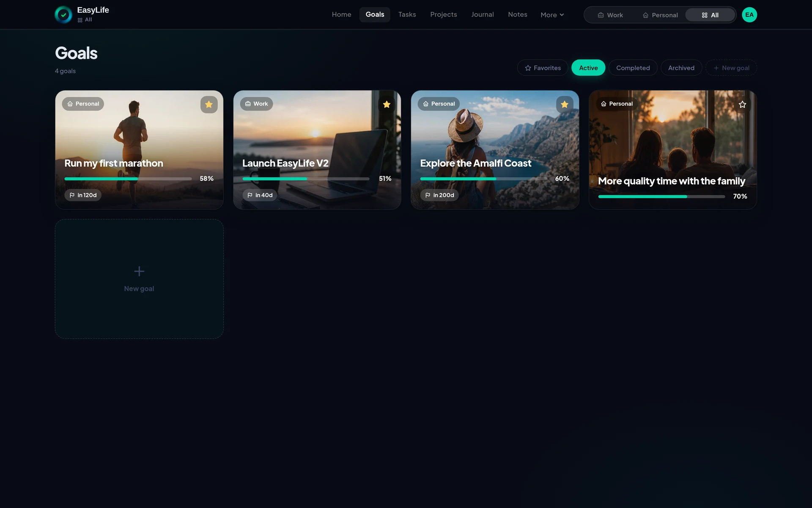Switch workspace to Work
The height and width of the screenshot is (508, 812).
[x=610, y=15]
